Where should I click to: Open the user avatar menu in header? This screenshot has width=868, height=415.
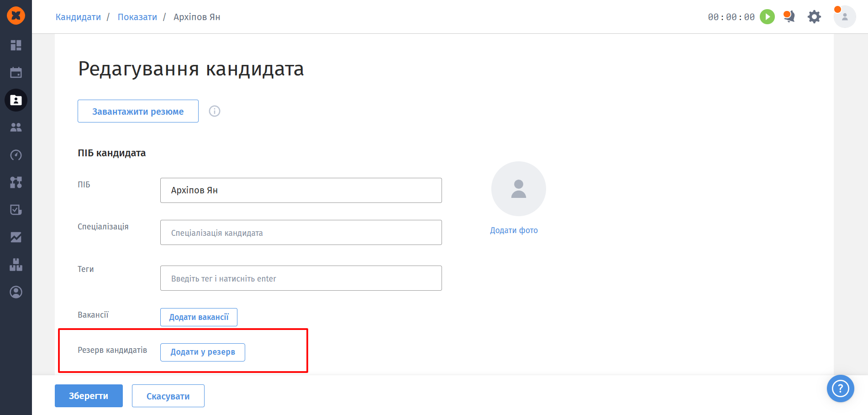tap(844, 17)
